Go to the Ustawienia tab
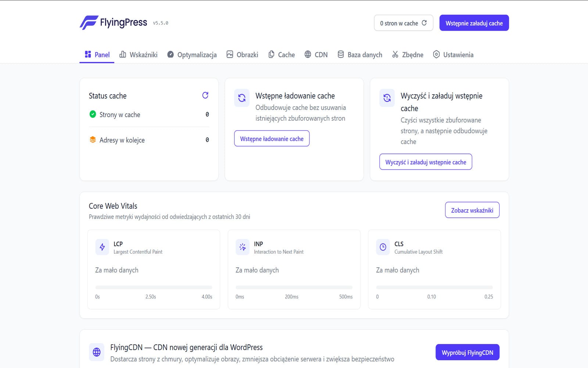 [x=453, y=55]
